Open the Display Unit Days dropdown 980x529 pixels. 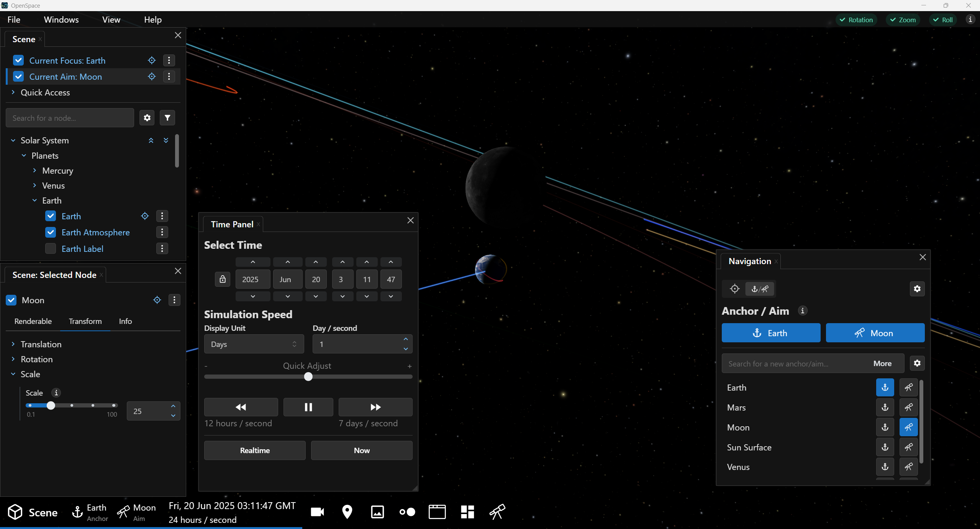pos(254,344)
